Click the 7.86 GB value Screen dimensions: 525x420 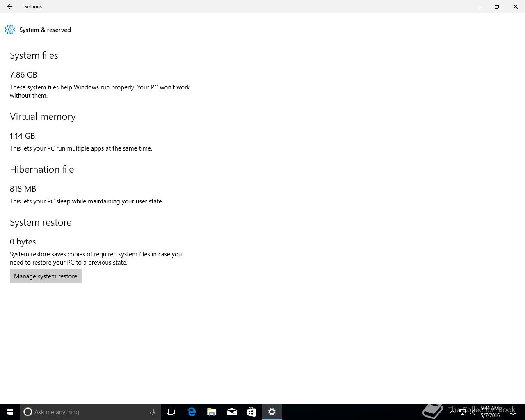click(x=23, y=75)
